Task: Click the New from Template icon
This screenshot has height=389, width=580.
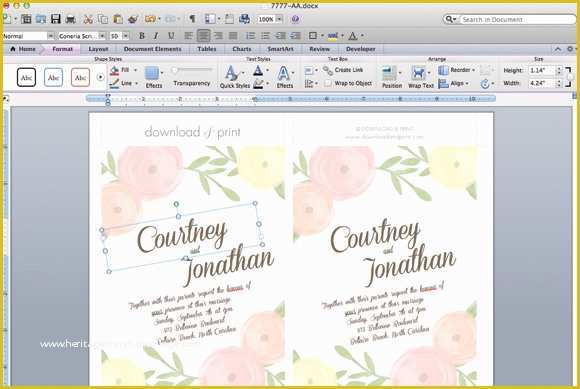Action: (26, 19)
